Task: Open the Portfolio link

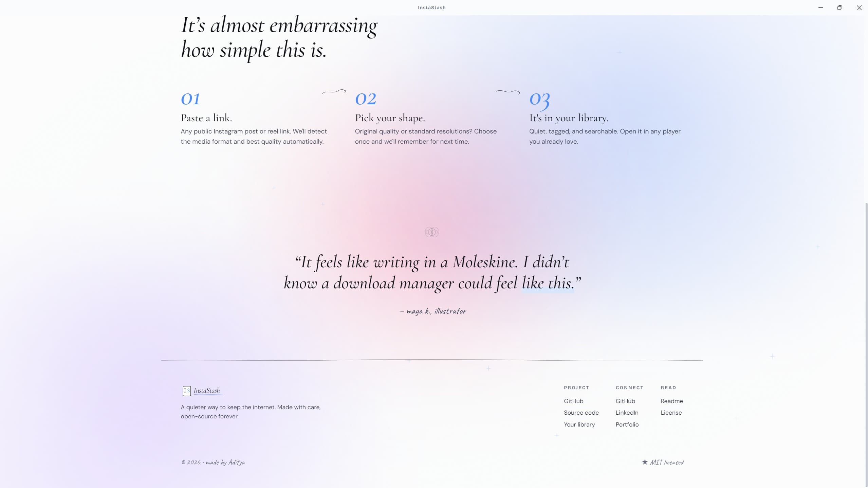Action: coord(627,424)
